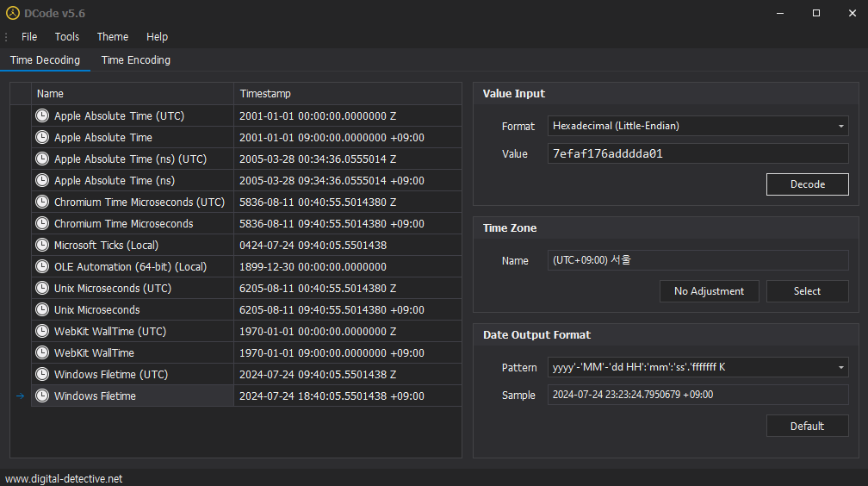The image size is (868, 486).
Task: Click the Time Zone Name field showing (UTC+09:00)
Action: point(698,260)
